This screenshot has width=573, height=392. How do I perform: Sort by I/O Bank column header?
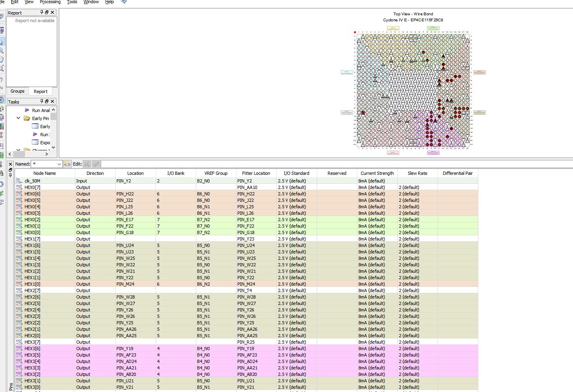[176, 173]
